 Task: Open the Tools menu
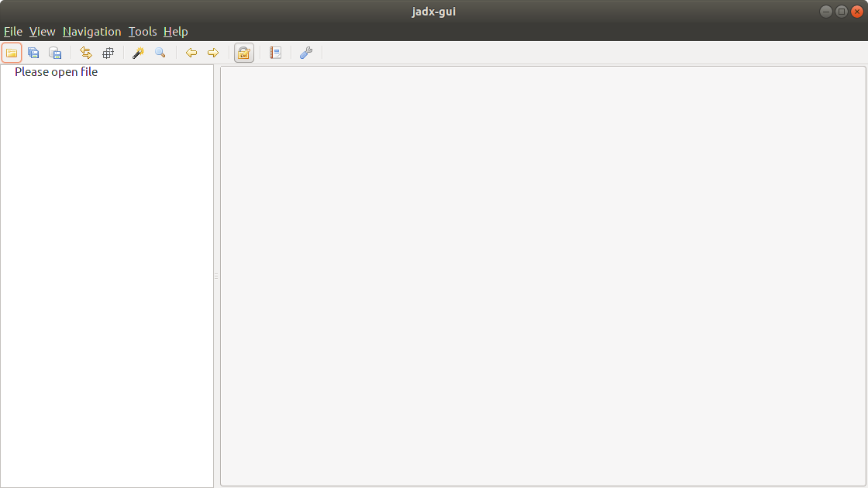click(142, 31)
